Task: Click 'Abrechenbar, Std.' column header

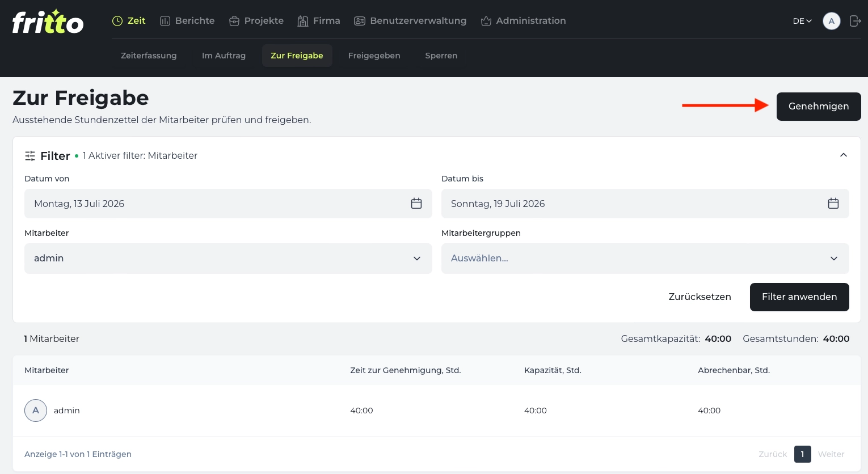Action: 734,370
